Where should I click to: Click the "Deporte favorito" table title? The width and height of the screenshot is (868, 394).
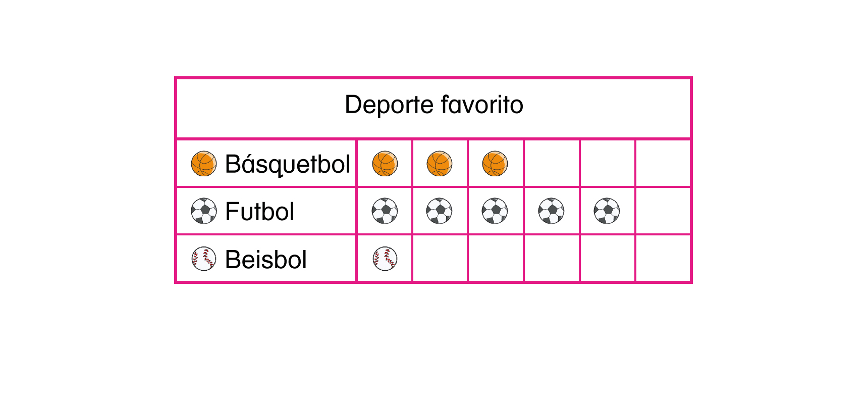coord(433,105)
